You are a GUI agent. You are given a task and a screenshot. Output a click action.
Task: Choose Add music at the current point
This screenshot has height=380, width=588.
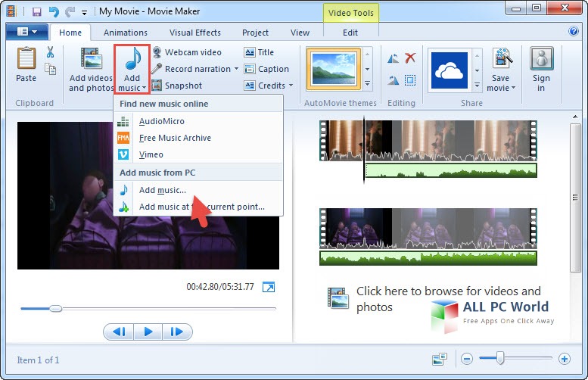pos(198,207)
